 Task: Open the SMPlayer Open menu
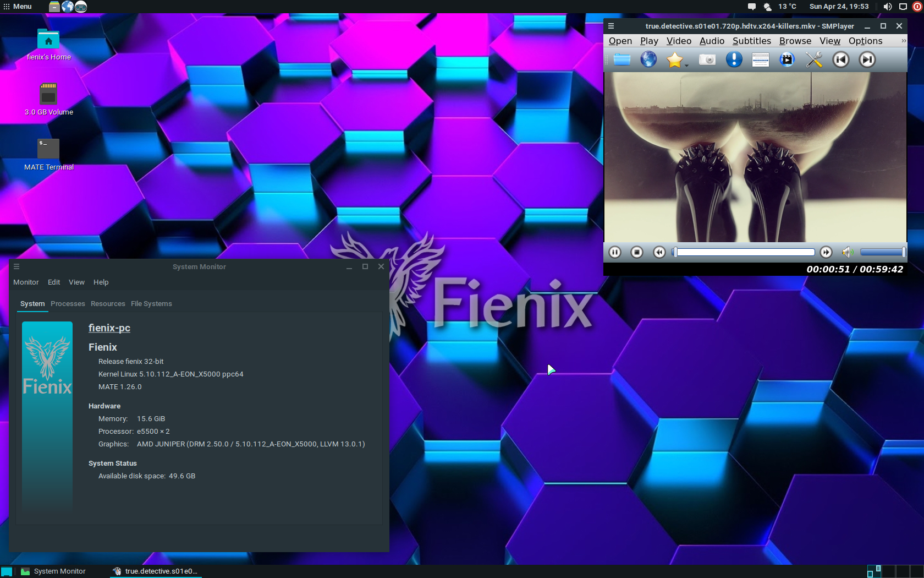(x=620, y=41)
